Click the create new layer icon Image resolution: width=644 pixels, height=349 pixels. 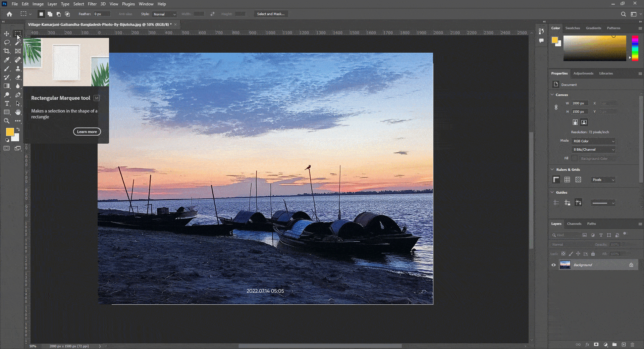point(624,344)
